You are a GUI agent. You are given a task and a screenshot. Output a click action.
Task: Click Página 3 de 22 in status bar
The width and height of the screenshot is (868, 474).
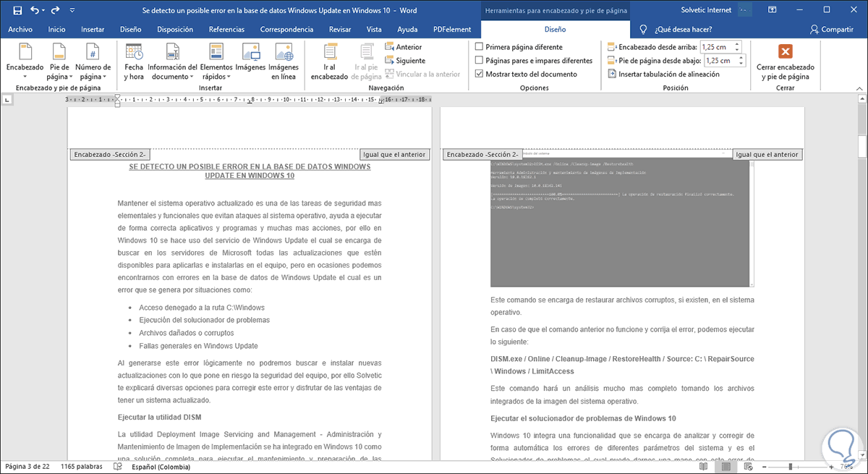tap(27, 465)
